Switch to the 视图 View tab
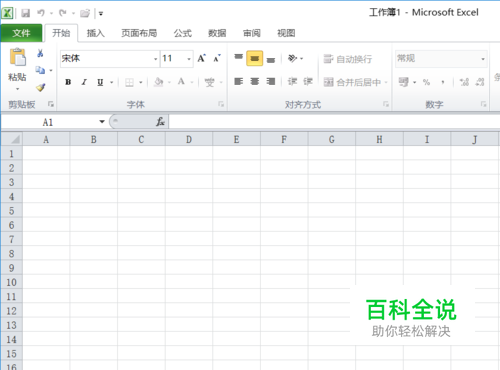Image resolution: width=500 pixels, height=370 pixels. click(x=286, y=33)
